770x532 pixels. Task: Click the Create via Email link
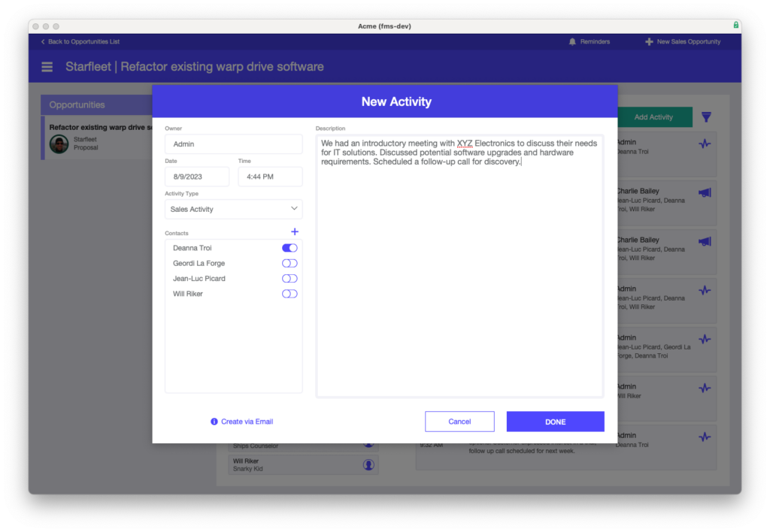pyautogui.click(x=247, y=422)
